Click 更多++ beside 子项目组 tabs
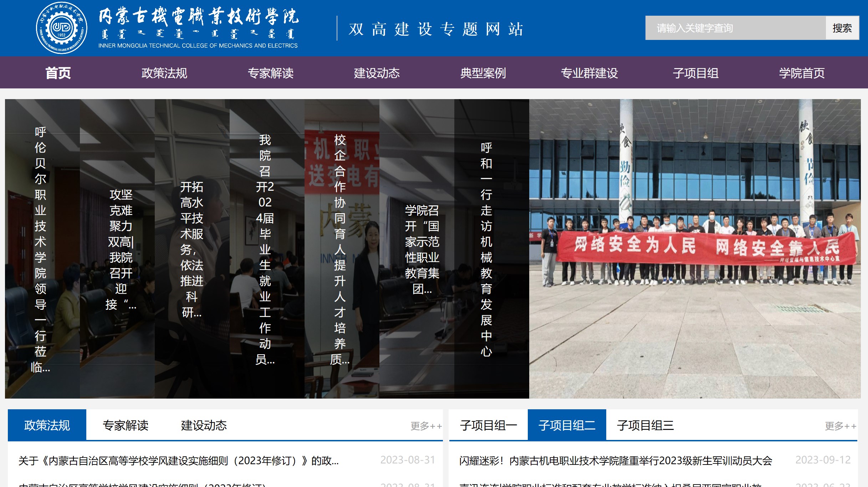This screenshot has width=868, height=487. (x=840, y=426)
